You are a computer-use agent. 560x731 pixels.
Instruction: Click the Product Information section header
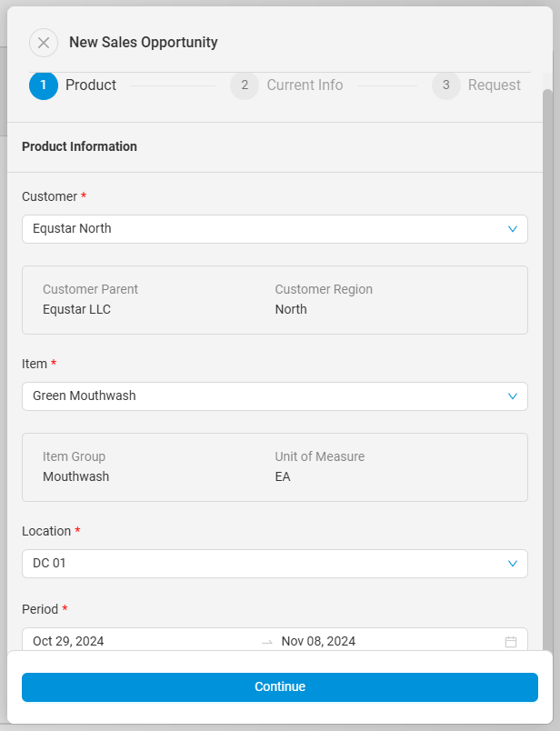80,146
